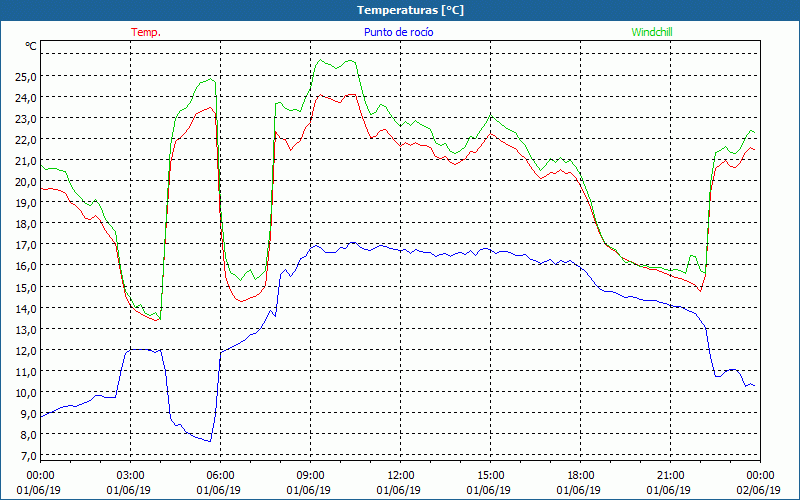Click the Temperaturas [°C] title bar
800x500 pixels.
pos(400,10)
